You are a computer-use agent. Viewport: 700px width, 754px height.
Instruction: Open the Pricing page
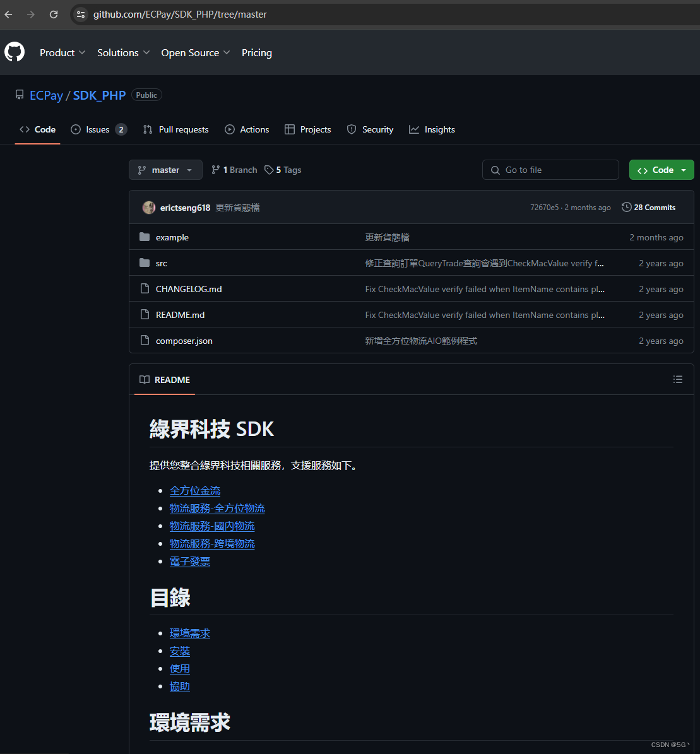pos(257,53)
